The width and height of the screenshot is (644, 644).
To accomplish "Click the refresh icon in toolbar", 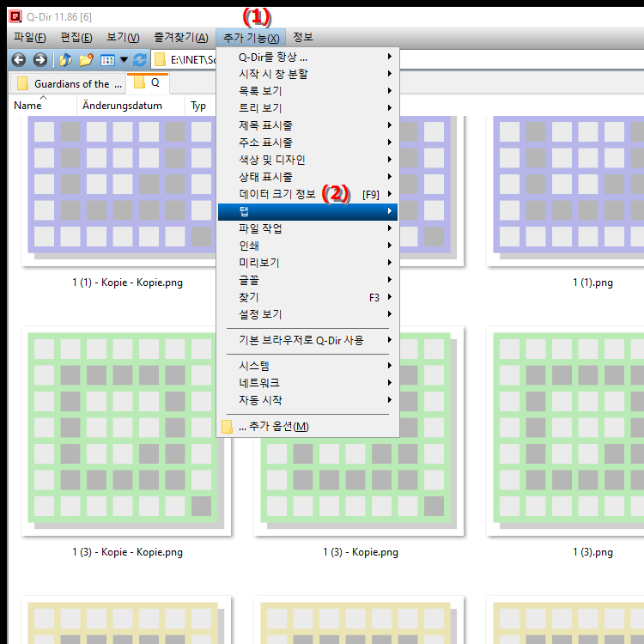I will click(140, 60).
